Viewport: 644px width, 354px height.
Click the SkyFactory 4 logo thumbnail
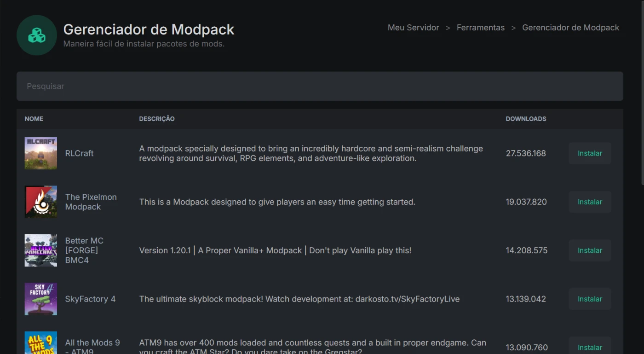(x=41, y=299)
